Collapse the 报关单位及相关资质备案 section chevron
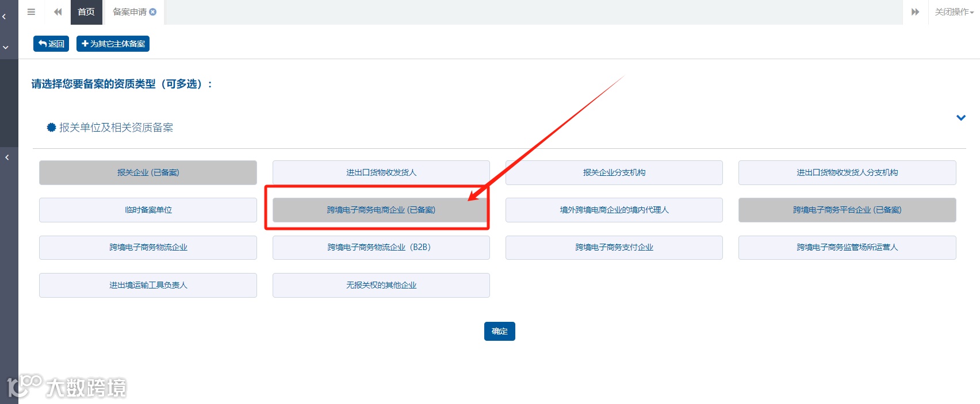The image size is (980, 404). (960, 118)
